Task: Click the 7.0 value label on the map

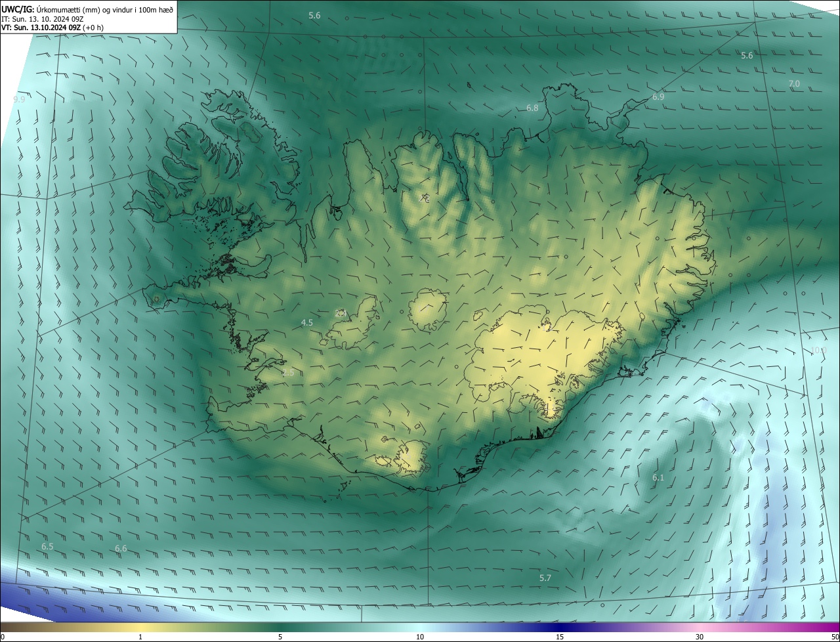Action: (x=794, y=83)
